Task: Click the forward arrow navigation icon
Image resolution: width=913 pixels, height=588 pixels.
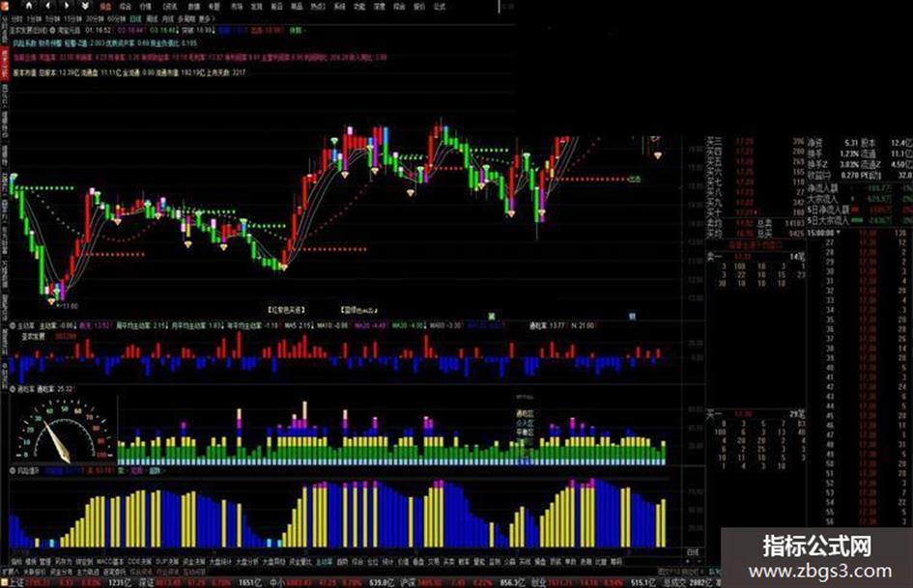Action: [x=67, y=5]
